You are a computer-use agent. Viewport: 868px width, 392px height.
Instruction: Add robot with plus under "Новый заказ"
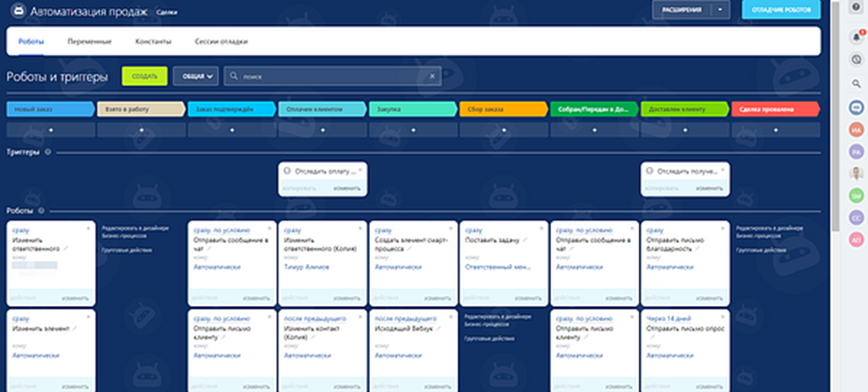click(x=50, y=131)
